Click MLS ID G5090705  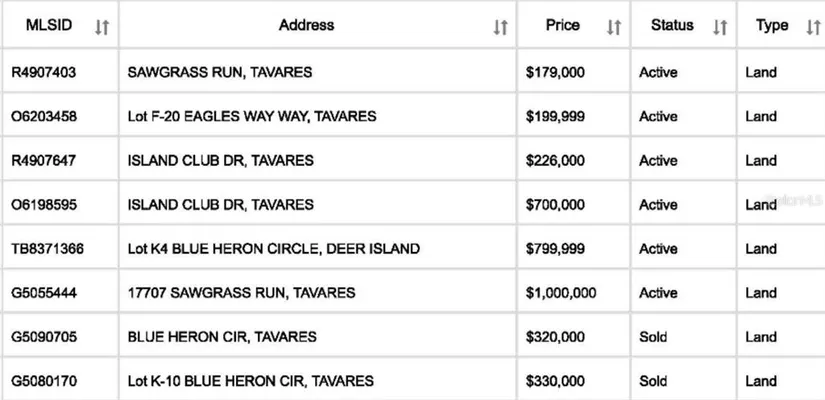click(44, 337)
